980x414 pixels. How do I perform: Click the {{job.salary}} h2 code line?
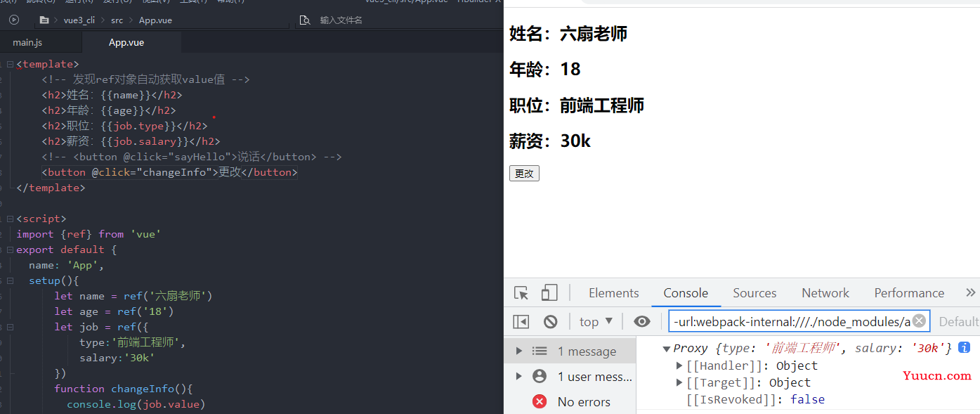(x=131, y=141)
